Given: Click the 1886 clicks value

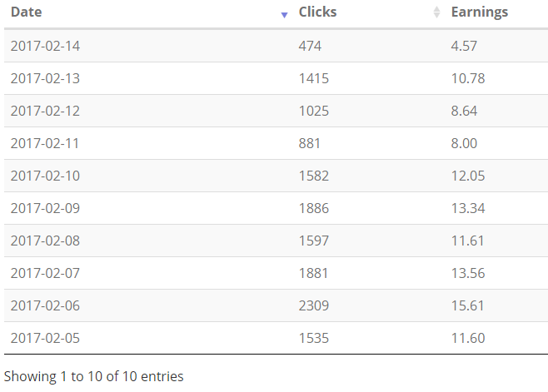Looking at the screenshot, I should click(x=313, y=208).
